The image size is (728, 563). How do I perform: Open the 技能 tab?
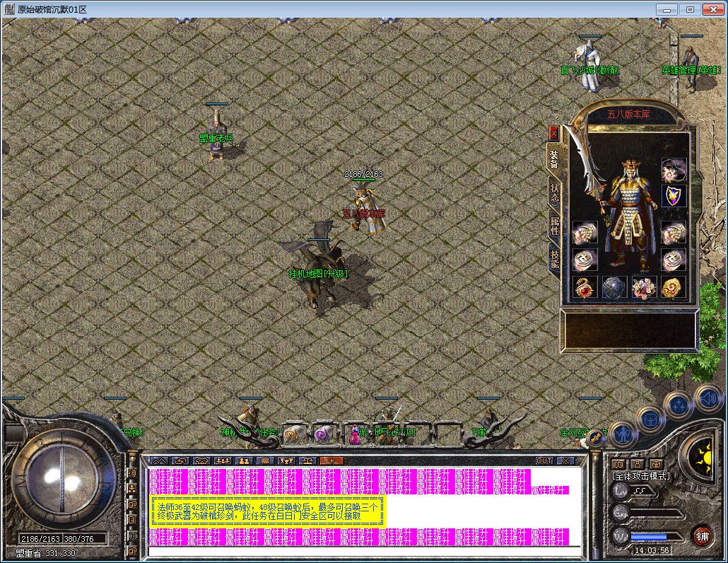(555, 259)
